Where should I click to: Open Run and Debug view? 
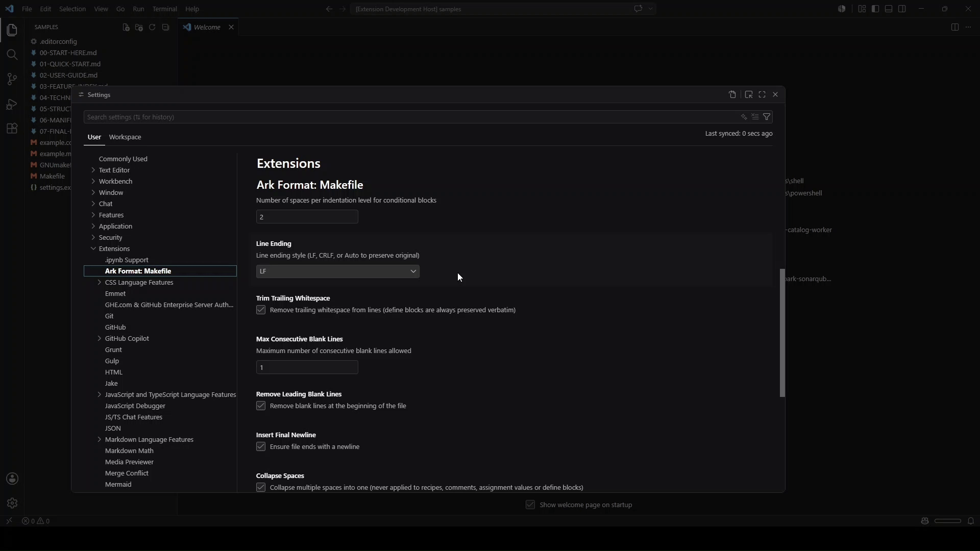pos(12,104)
